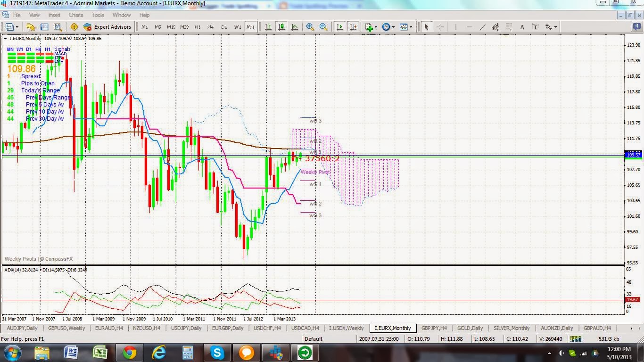This screenshot has width=644, height=362.
Task: Select the W1 timeframe
Action: [x=238, y=27]
